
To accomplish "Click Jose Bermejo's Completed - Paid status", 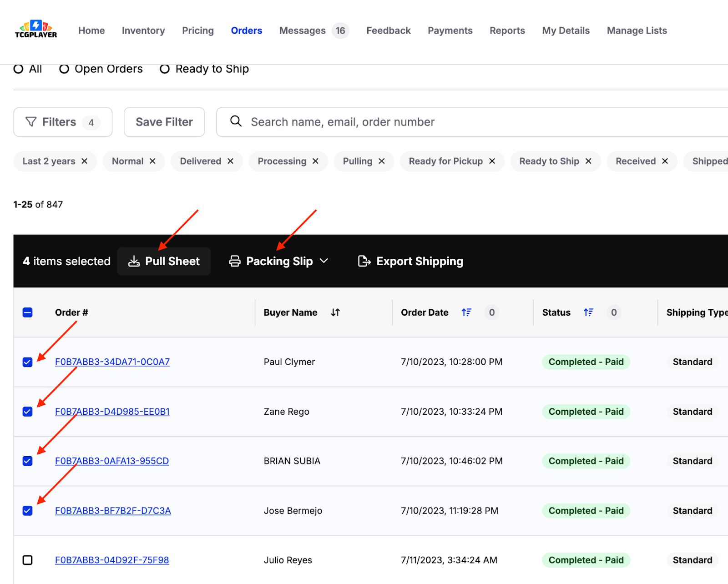I will click(x=586, y=511).
